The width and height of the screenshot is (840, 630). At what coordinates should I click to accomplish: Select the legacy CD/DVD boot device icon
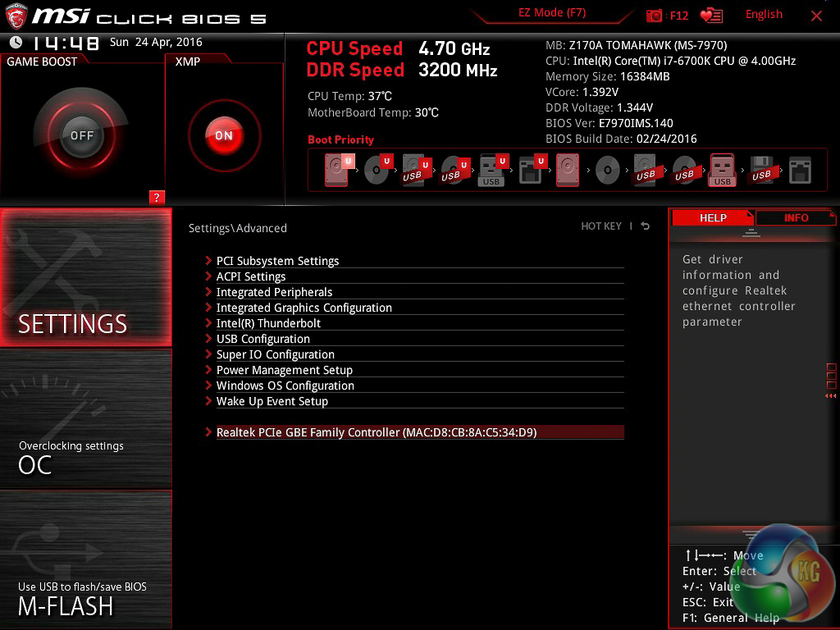pyautogui.click(x=608, y=171)
